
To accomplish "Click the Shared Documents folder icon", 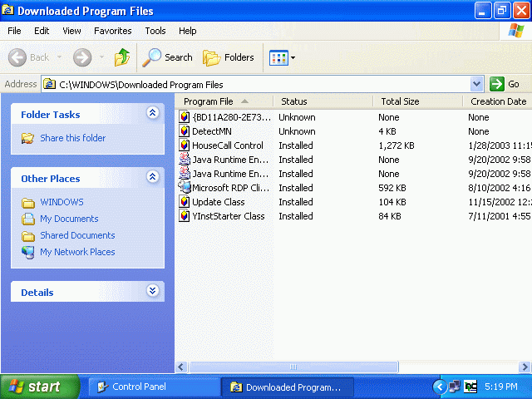I will coord(28,236).
